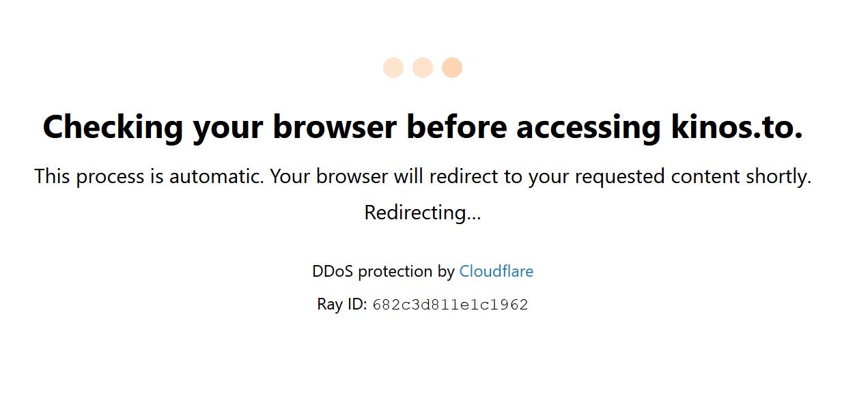This screenshot has height=399, width=868.
Task: Click the sentence "This process is automatic."
Action: (x=149, y=176)
